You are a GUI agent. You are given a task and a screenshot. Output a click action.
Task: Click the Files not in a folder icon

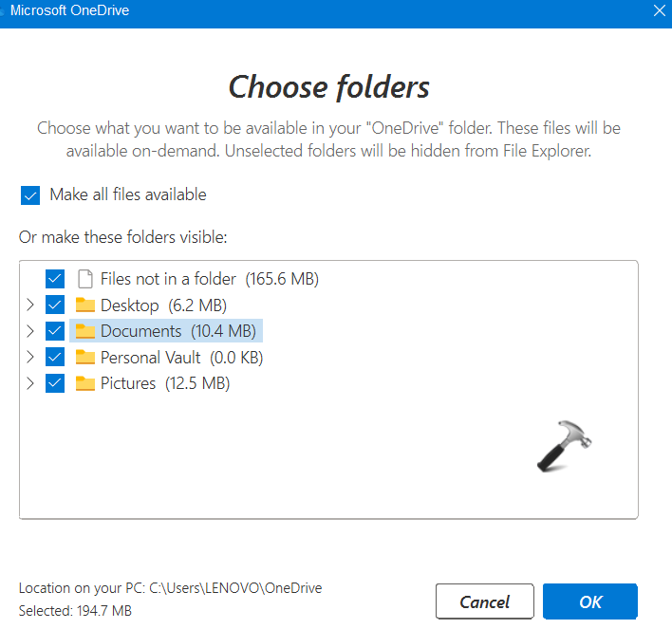(85, 279)
